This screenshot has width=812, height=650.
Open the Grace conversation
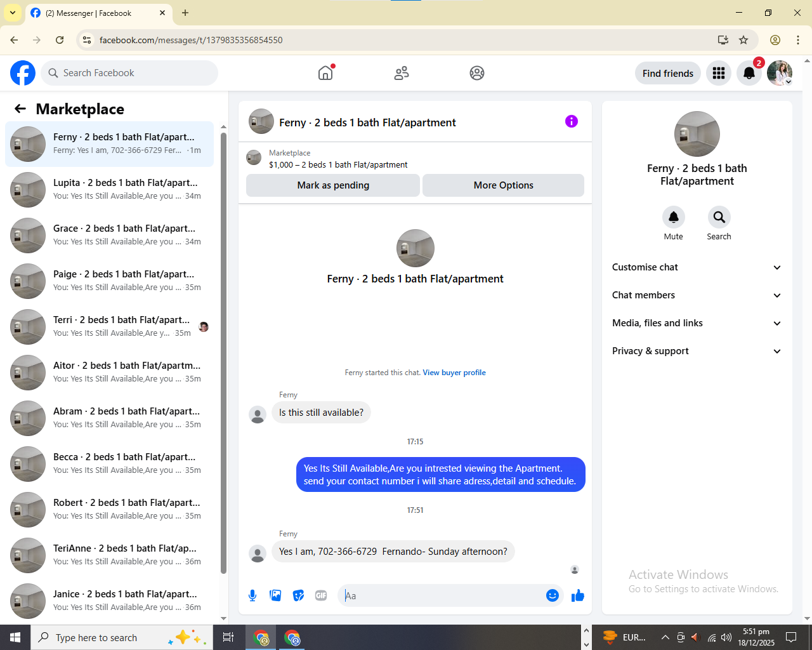point(110,235)
